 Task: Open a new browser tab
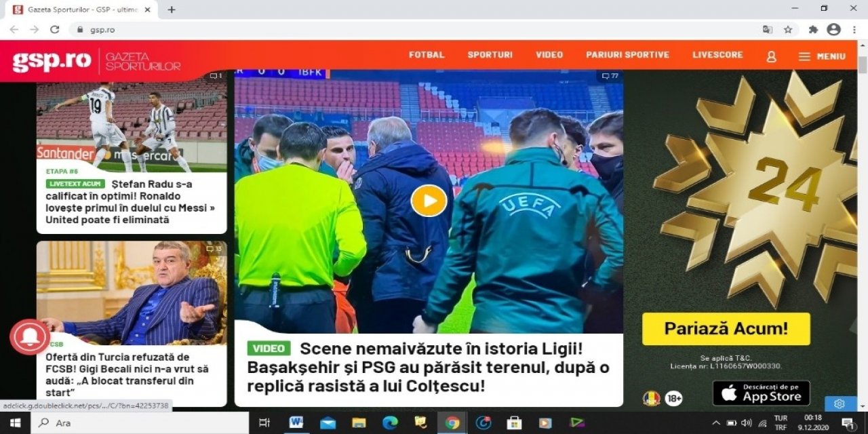[x=172, y=9]
